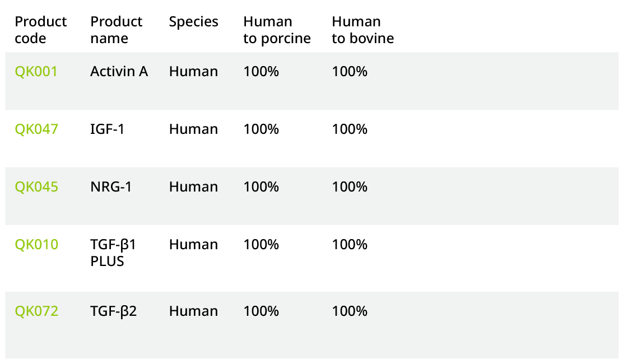Go to the QK072 product page link
Viewport: 623px width, 364px height.
pos(36,311)
